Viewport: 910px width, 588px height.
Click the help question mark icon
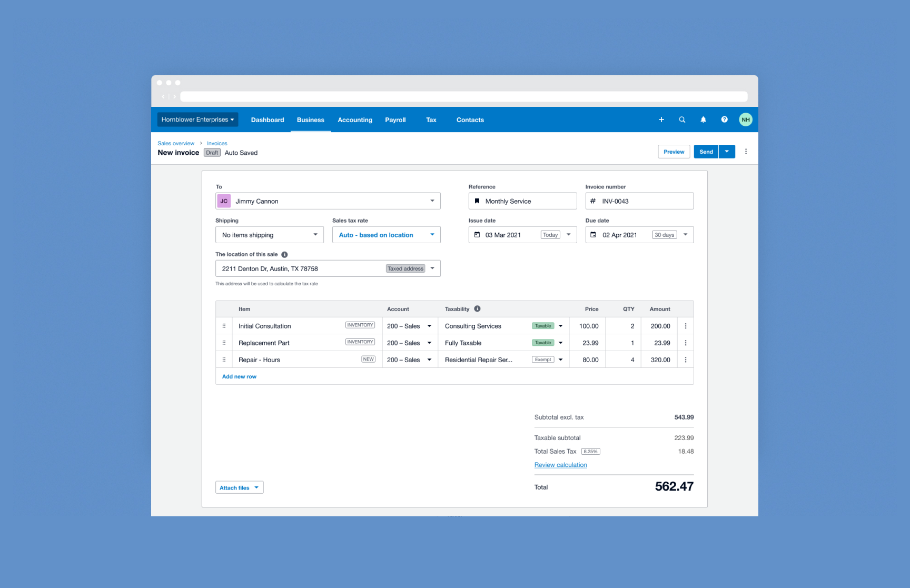click(x=724, y=119)
